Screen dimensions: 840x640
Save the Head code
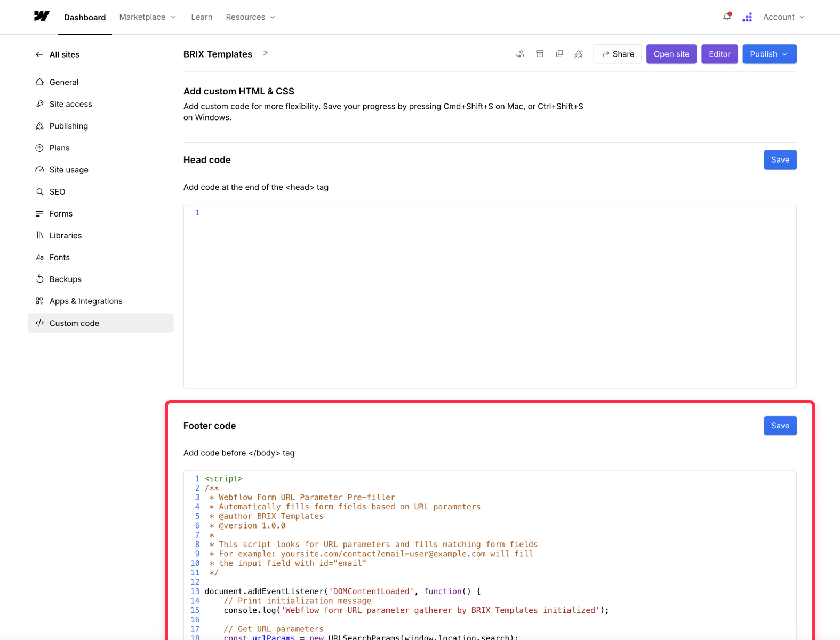click(780, 160)
